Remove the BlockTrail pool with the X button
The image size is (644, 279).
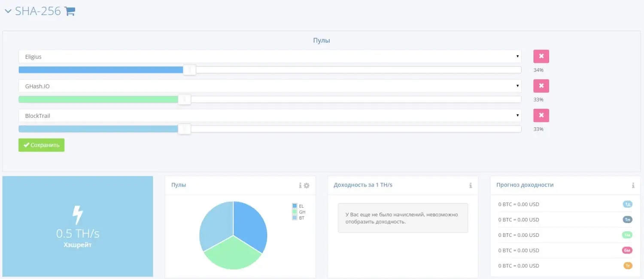click(x=541, y=115)
